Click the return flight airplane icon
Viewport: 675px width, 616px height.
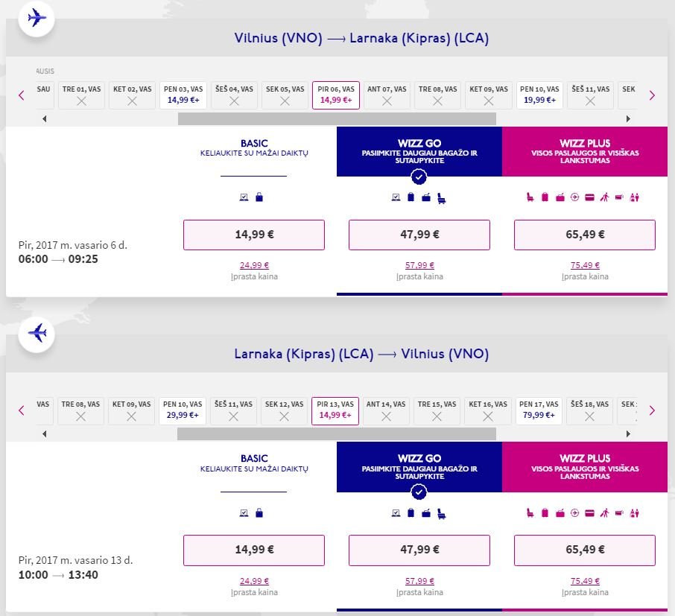37,334
